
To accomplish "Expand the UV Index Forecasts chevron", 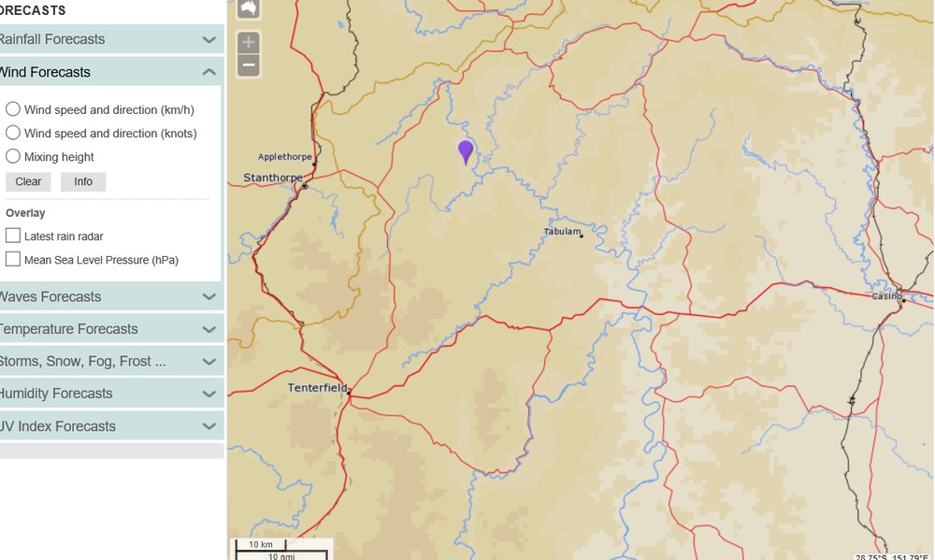I will pyautogui.click(x=209, y=425).
